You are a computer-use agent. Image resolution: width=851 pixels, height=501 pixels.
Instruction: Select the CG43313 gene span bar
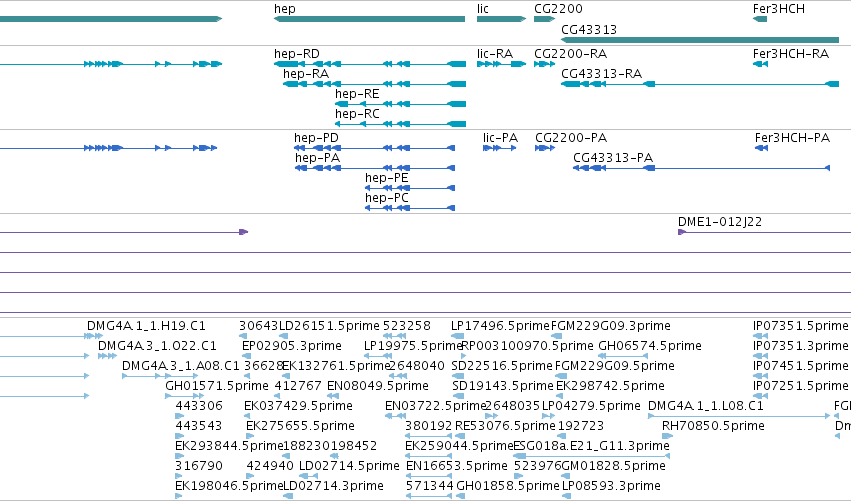click(x=700, y=40)
